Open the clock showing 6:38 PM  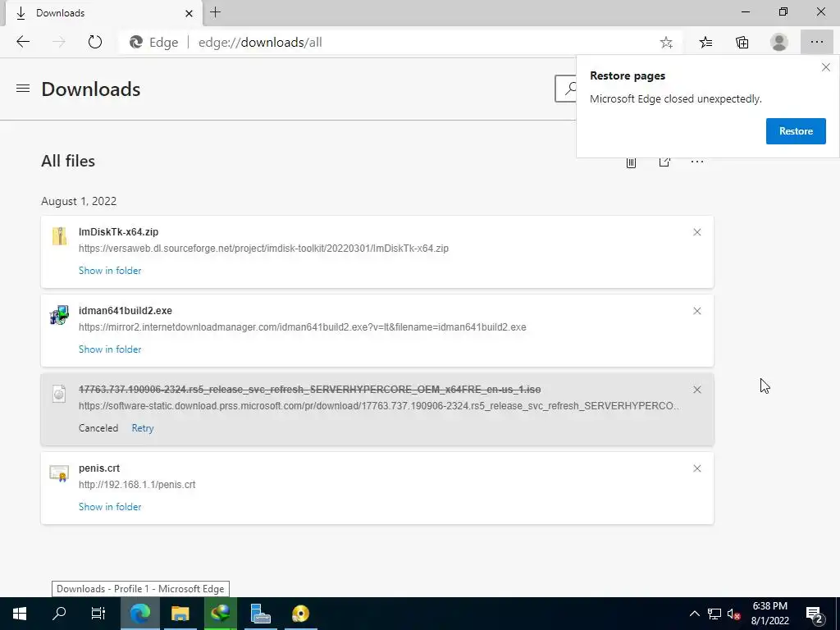tap(769, 614)
